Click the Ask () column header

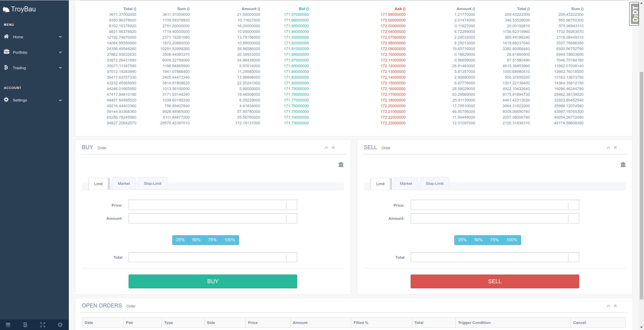[x=400, y=9]
